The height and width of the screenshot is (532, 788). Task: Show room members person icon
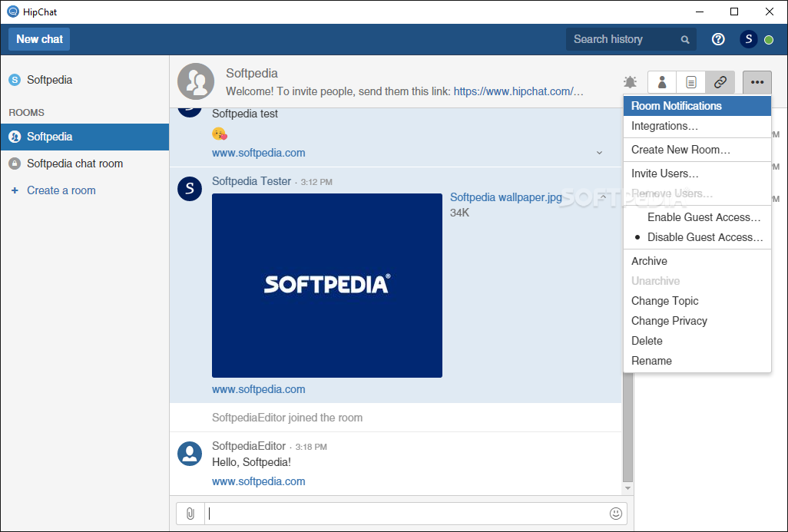[x=662, y=82]
